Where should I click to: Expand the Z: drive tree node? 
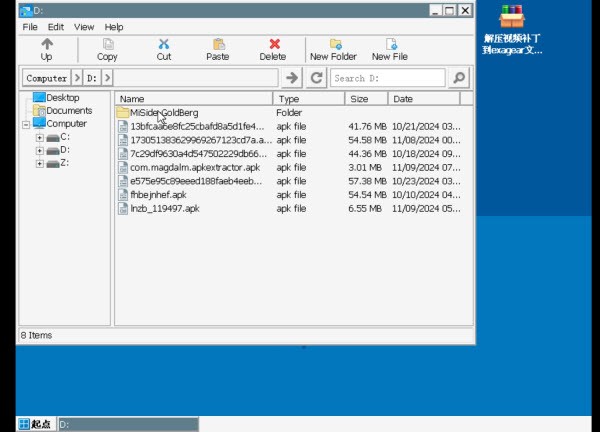(39, 163)
